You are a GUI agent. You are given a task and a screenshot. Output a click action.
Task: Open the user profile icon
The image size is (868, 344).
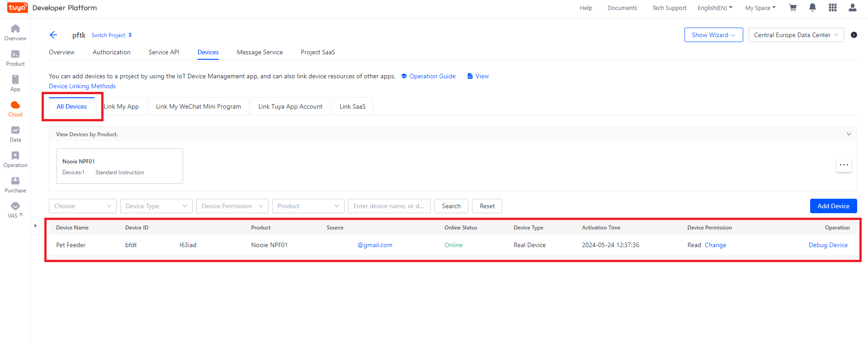click(x=853, y=8)
